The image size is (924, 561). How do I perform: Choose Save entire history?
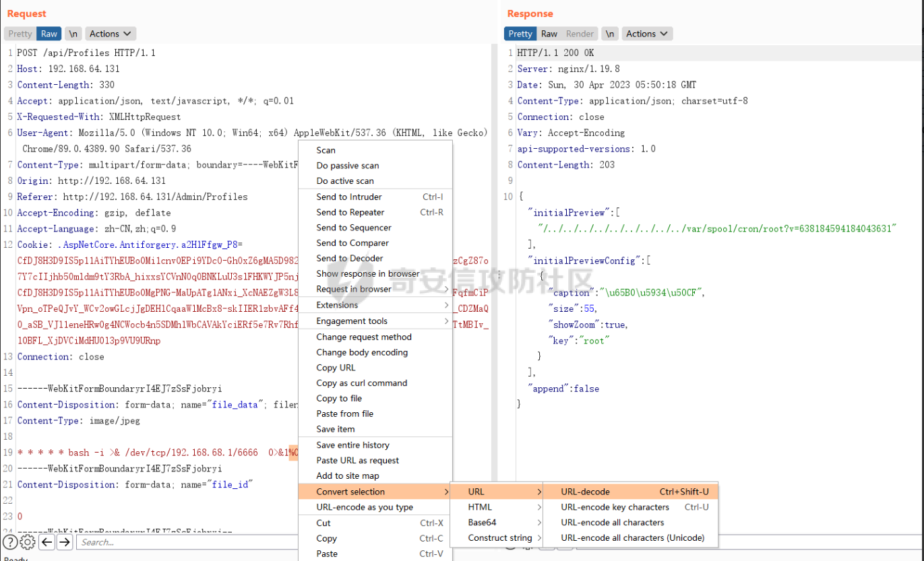(x=375, y=445)
